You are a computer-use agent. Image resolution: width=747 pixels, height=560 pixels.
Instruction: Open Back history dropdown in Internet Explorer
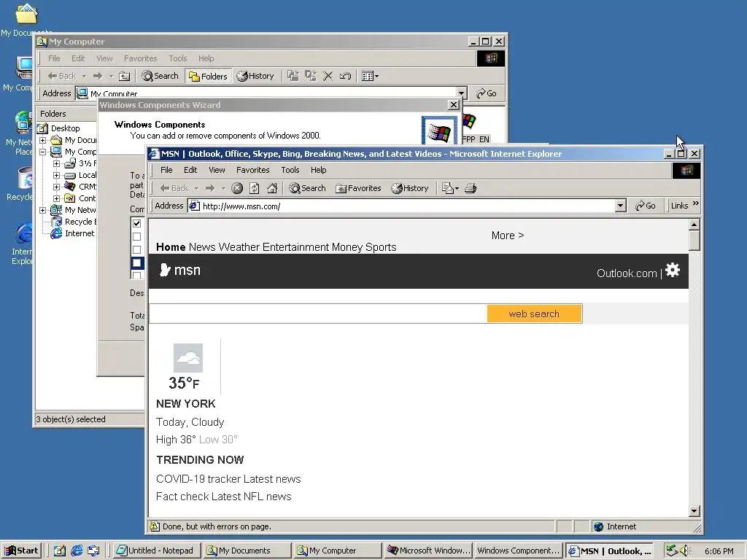point(196,189)
